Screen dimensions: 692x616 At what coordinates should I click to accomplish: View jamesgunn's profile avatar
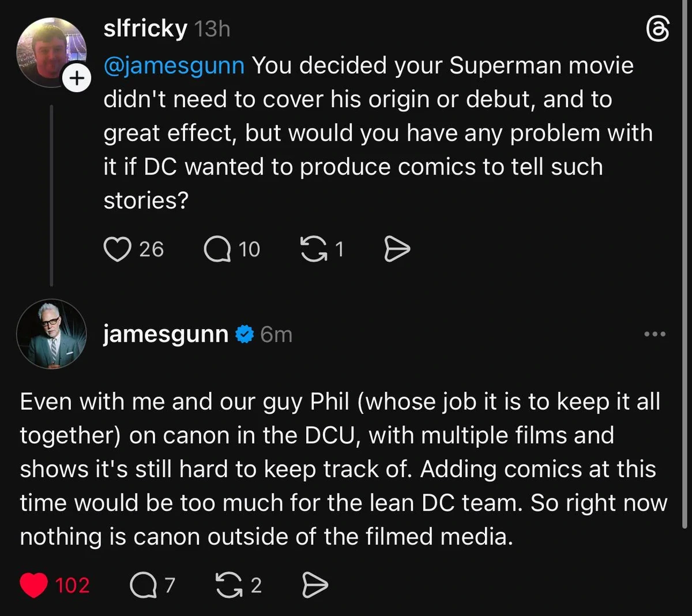[51, 334]
